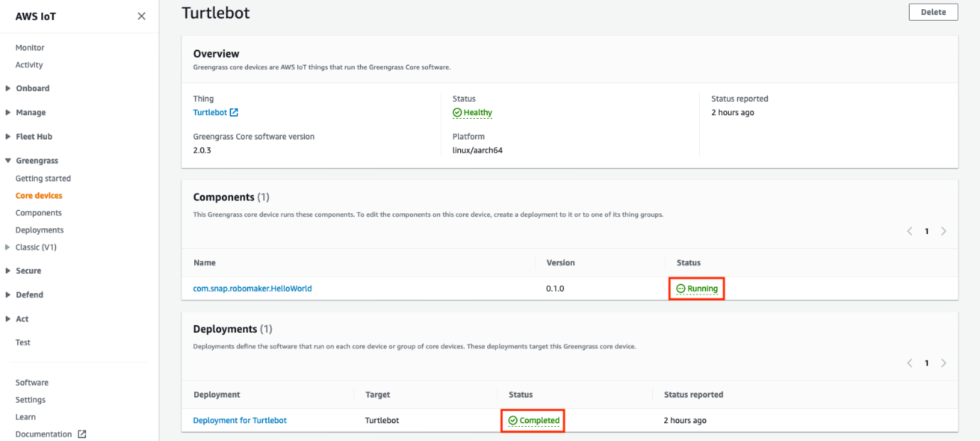Open Documentation external link icon

pyautogui.click(x=82, y=434)
